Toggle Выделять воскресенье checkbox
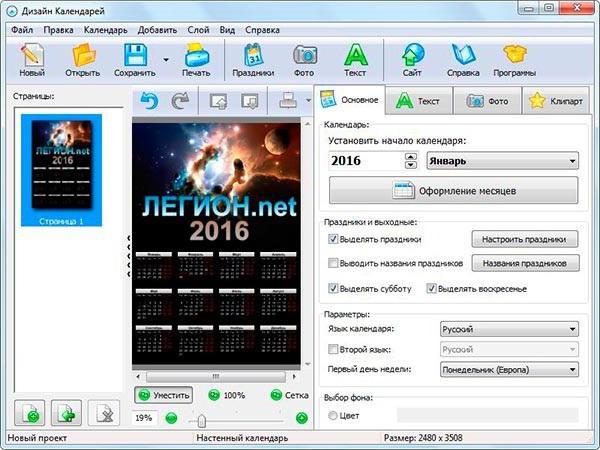The image size is (600, 450). point(432,289)
